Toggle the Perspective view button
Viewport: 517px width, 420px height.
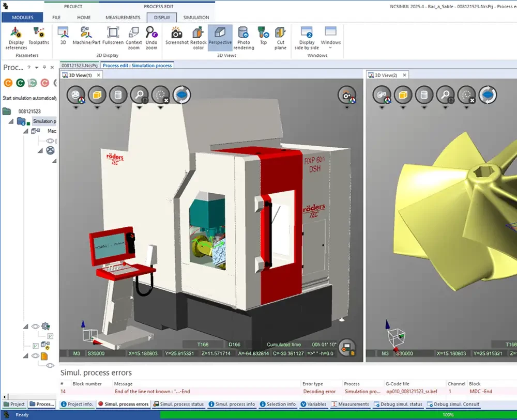coord(220,34)
